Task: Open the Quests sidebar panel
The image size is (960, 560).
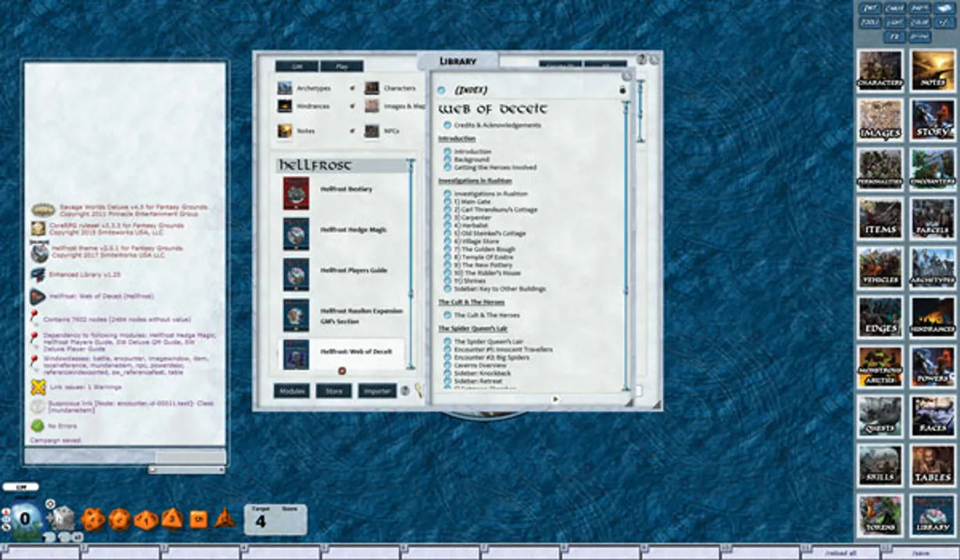Action: pyautogui.click(x=881, y=416)
